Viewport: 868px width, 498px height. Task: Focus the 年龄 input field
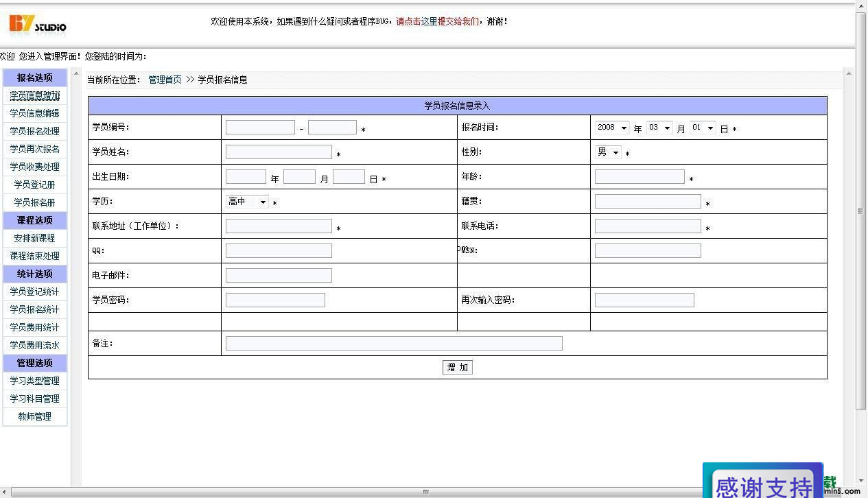640,177
